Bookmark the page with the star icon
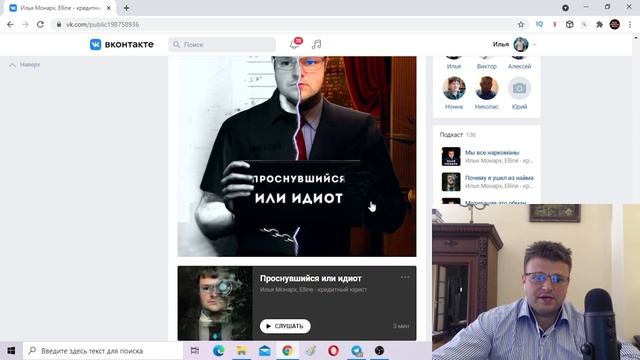Screen dimensions: 640x360 [x=521, y=24]
